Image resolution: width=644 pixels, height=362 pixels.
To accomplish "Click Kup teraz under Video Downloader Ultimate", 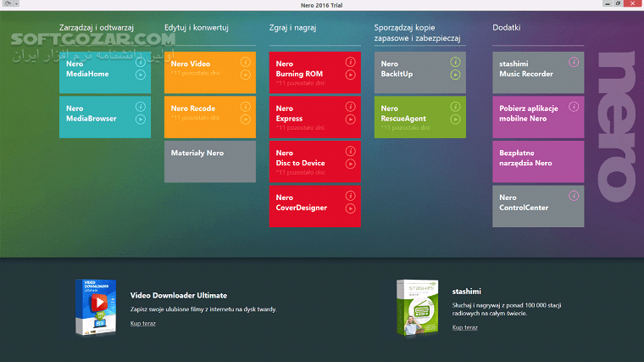I will 142,324.
